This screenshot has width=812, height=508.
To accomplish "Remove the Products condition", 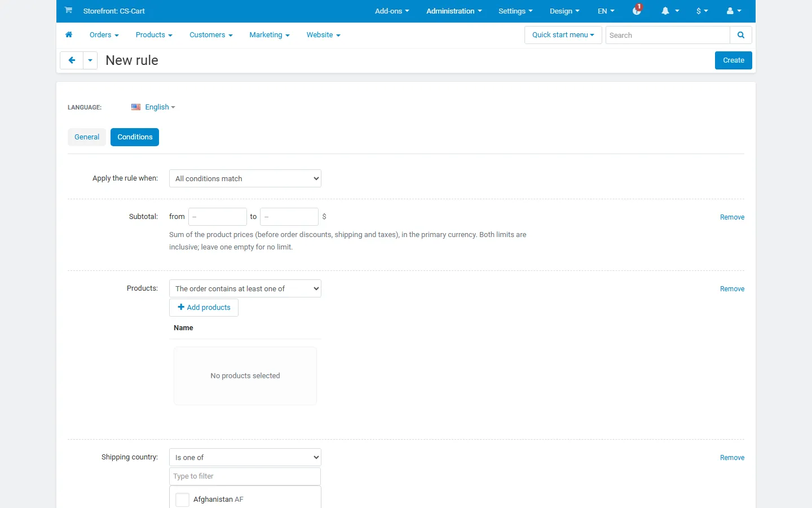I will tap(732, 289).
